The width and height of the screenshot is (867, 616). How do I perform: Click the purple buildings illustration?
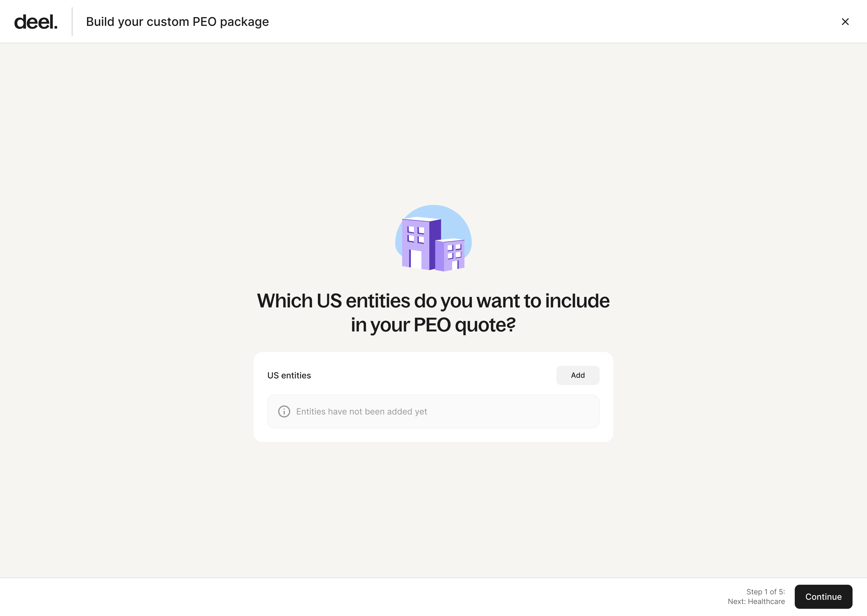433,238
